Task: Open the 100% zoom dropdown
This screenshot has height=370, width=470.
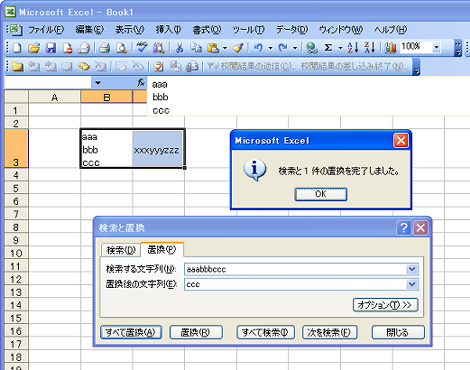Action: tap(436, 47)
